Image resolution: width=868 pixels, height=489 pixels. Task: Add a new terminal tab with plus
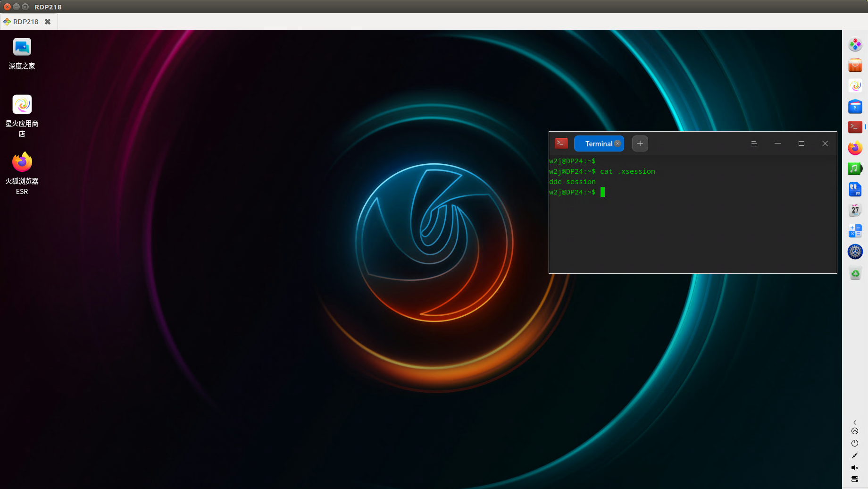[x=640, y=143]
